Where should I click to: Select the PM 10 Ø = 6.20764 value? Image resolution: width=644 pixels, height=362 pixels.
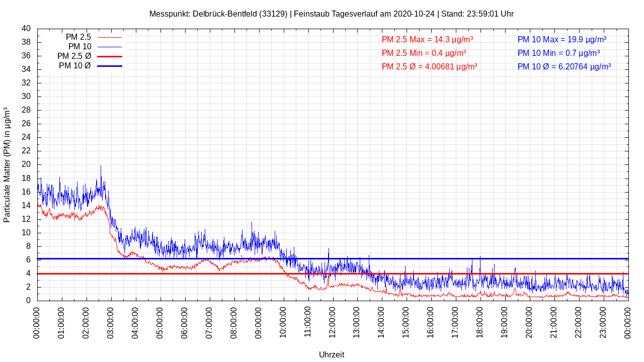click(x=564, y=66)
